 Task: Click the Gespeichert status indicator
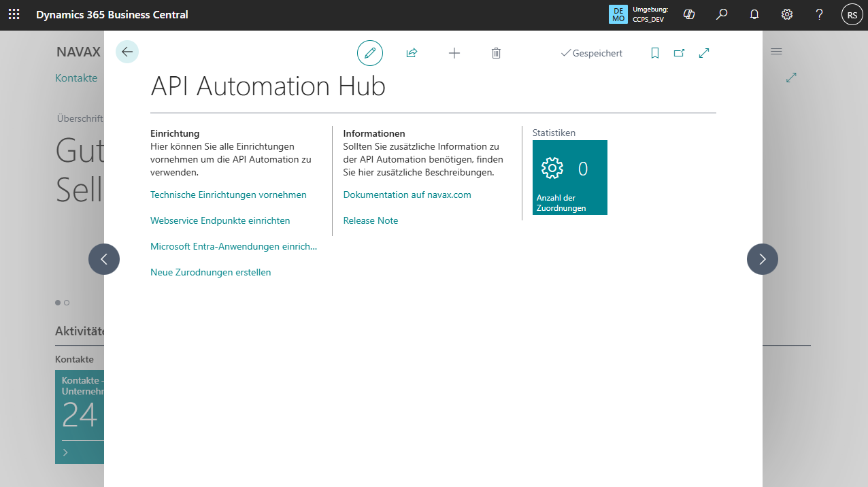tap(591, 53)
